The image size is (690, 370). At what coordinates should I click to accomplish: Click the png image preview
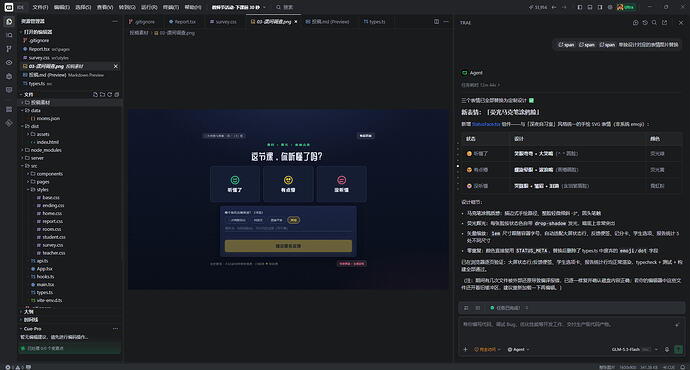[x=288, y=199]
